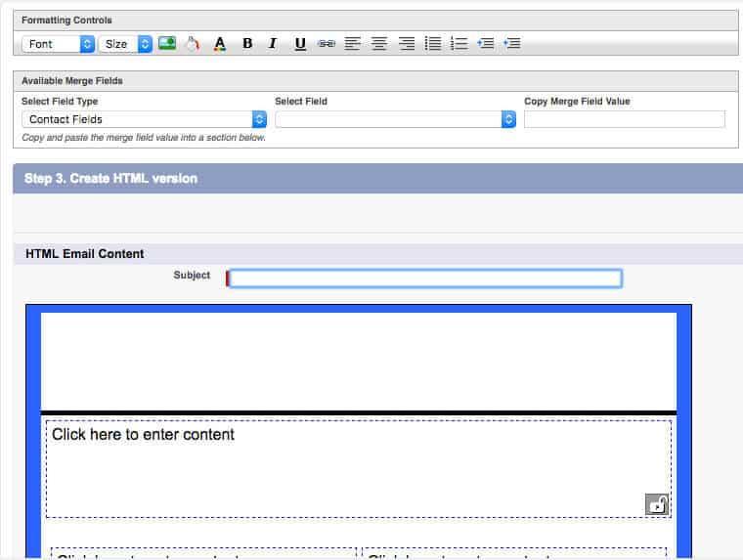This screenshot has width=743, height=560.
Task: Align text left
Action: [353, 43]
